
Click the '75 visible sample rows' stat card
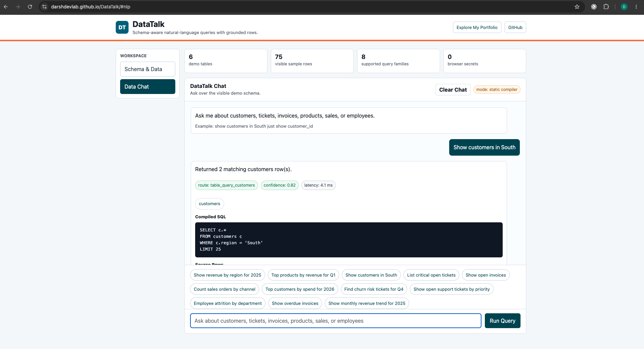point(312,61)
